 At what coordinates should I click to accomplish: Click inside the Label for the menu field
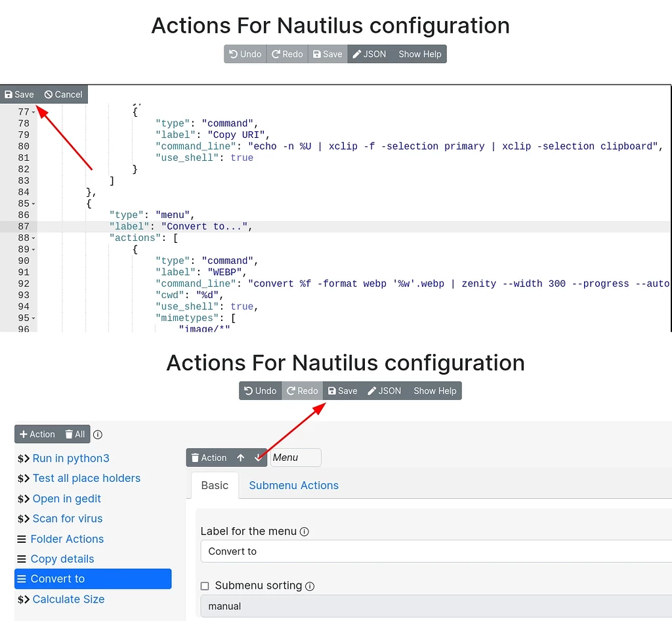394,551
